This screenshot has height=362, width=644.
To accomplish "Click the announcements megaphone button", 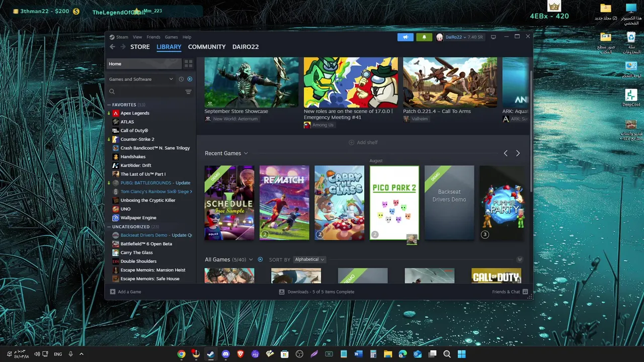I will tap(405, 37).
